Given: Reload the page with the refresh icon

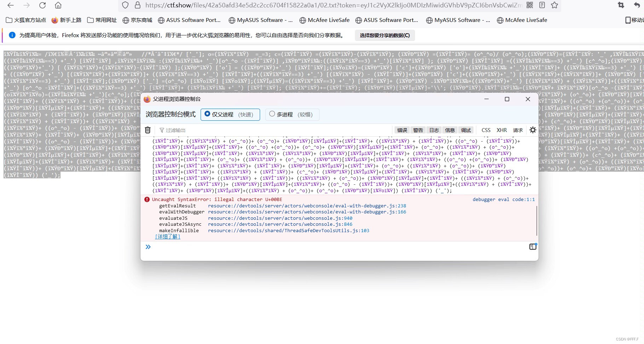Looking at the screenshot, I should tap(42, 5).
